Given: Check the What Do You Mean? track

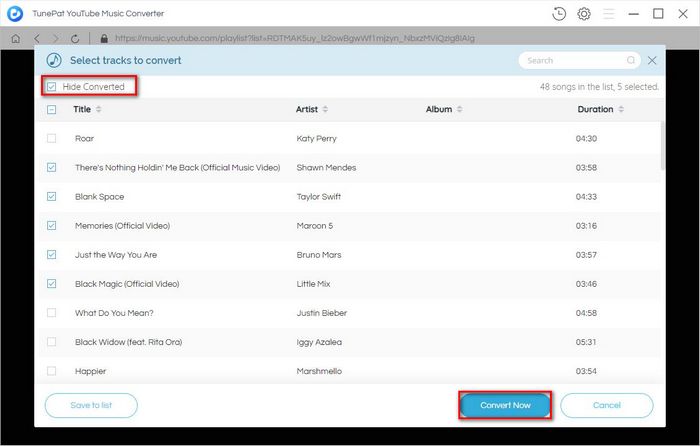Looking at the screenshot, I should (x=52, y=313).
